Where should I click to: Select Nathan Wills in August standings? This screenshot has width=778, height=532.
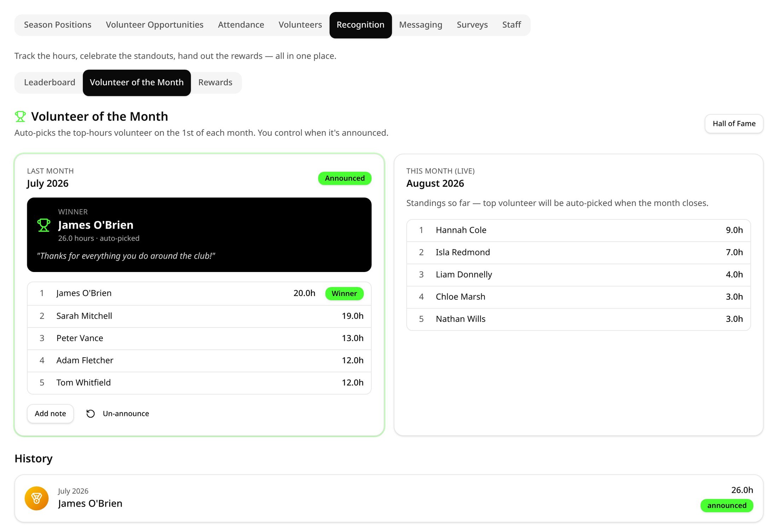click(579, 319)
